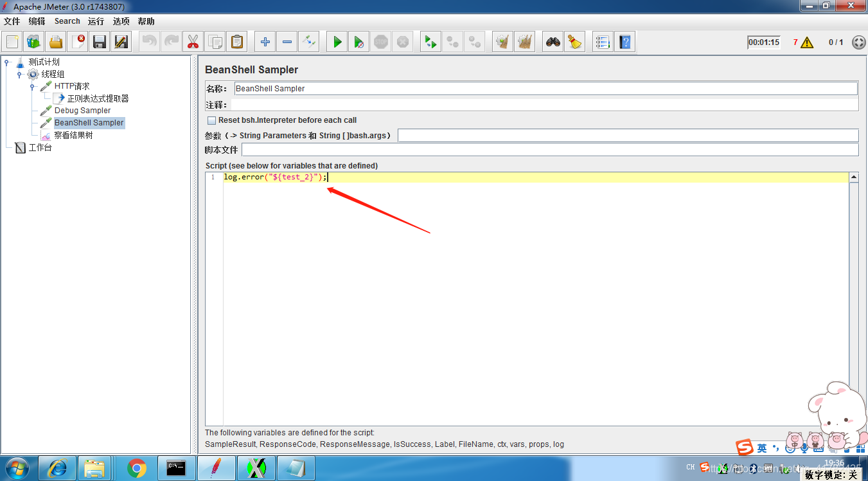Screen dimensions: 868x481
Task: Open the Search menu
Action: 67,21
